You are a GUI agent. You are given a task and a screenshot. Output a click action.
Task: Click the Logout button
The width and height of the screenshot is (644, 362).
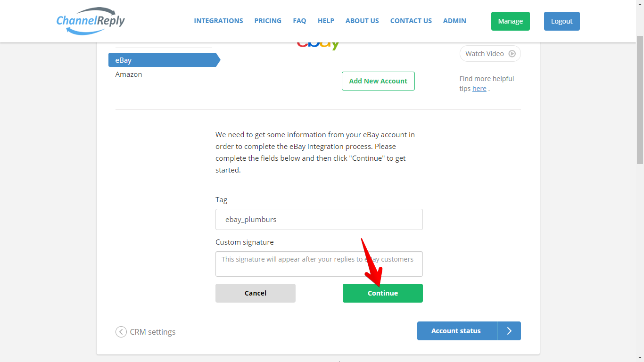562,21
